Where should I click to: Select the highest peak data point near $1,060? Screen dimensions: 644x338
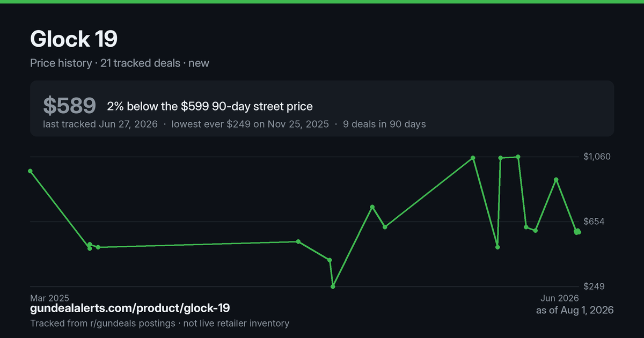pos(518,157)
